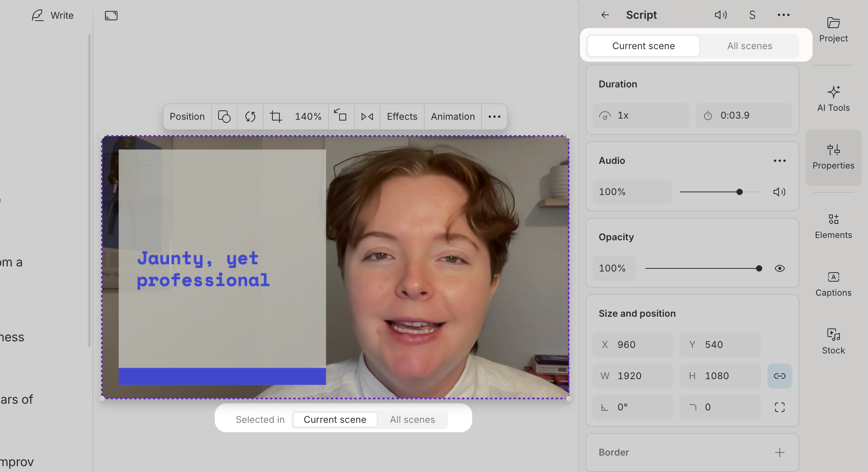The image size is (868, 472).
Task: Click the width field showing 1920
Action: point(633,376)
